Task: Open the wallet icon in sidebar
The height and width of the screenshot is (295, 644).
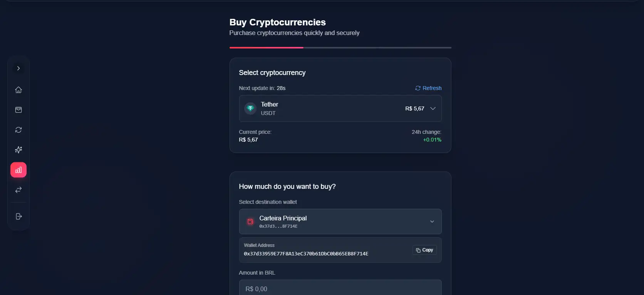Action: tap(18, 110)
